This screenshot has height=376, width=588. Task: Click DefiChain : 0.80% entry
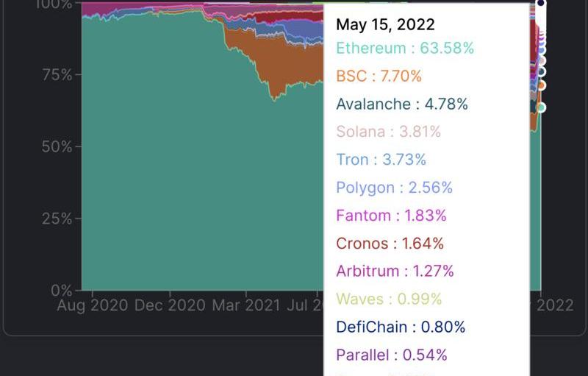coord(401,327)
